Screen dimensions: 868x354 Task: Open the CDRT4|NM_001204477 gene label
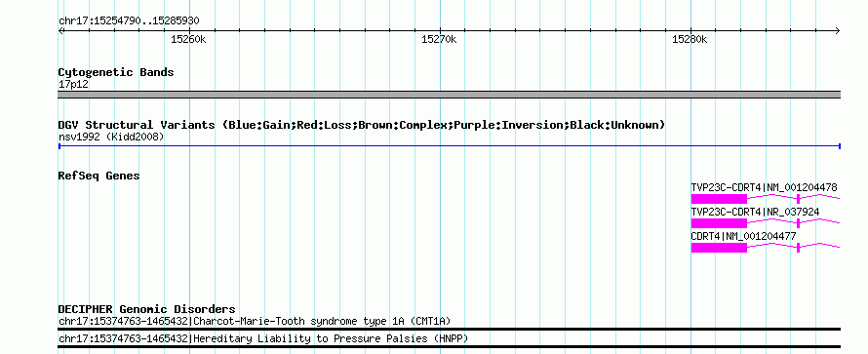(743, 236)
